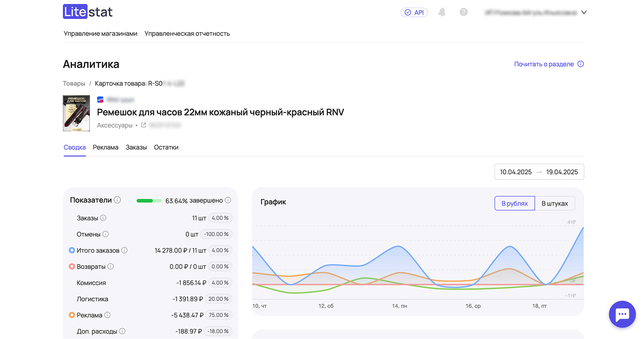Viewport: 644px width, 339px height.
Task: Click the info icon beside Доп. расходы
Action: pyautogui.click(x=122, y=331)
